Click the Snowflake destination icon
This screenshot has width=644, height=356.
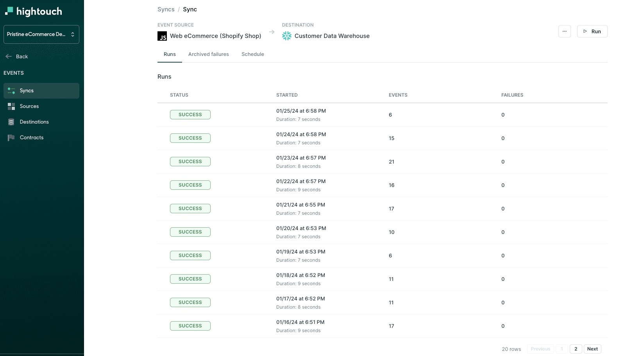pyautogui.click(x=286, y=36)
